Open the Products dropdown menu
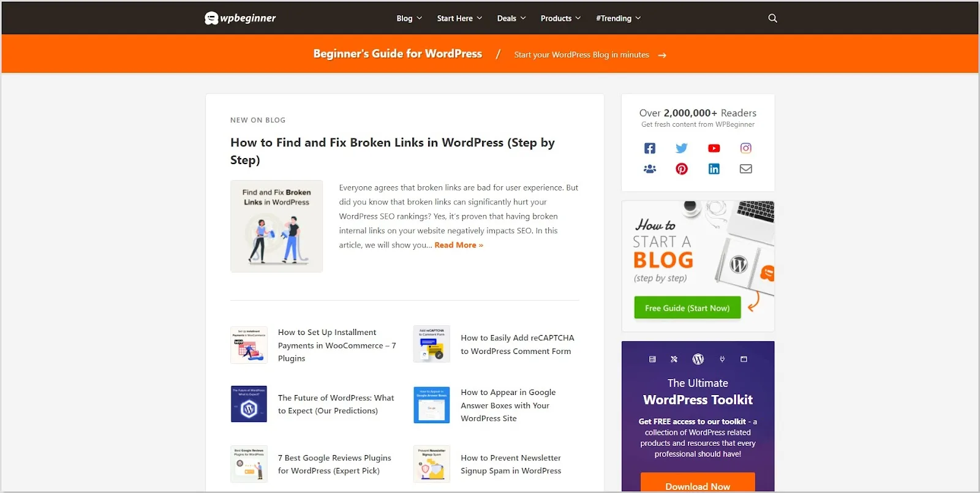Viewport: 980px width, 493px height. coord(560,18)
